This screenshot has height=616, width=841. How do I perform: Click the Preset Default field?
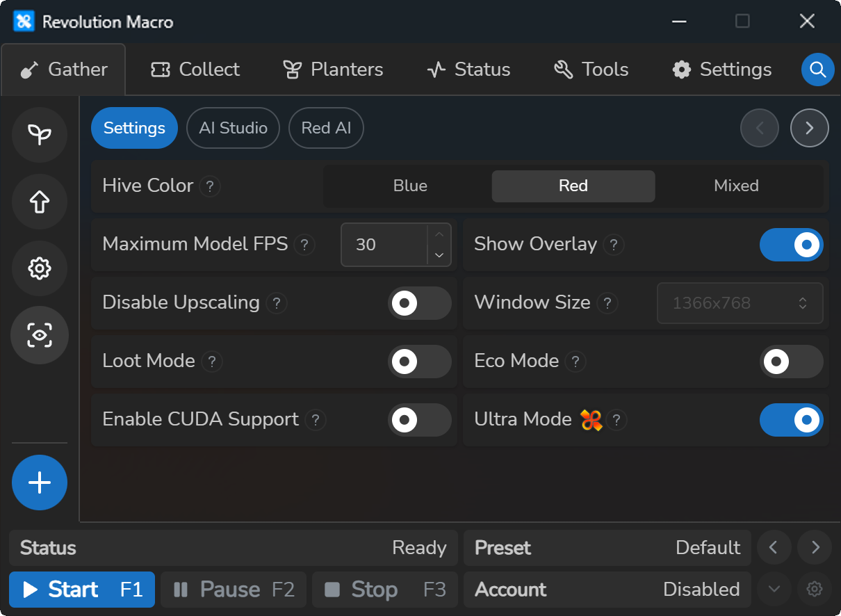[x=607, y=548]
